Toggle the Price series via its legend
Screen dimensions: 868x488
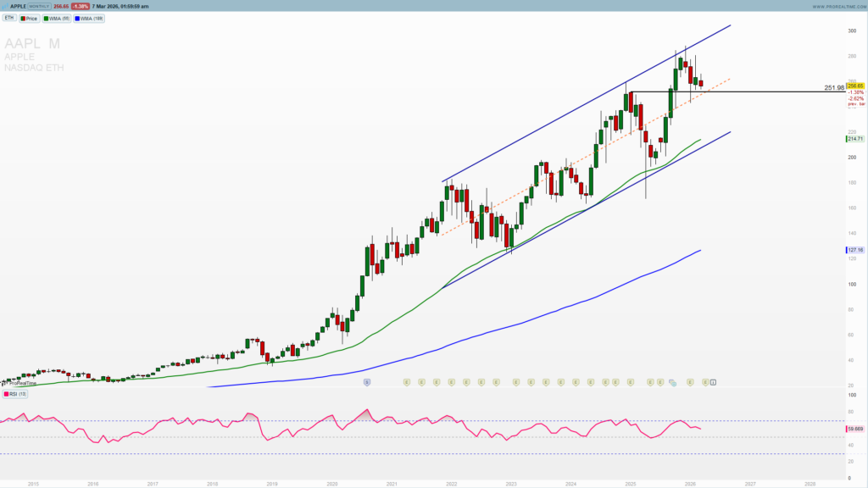pos(31,18)
